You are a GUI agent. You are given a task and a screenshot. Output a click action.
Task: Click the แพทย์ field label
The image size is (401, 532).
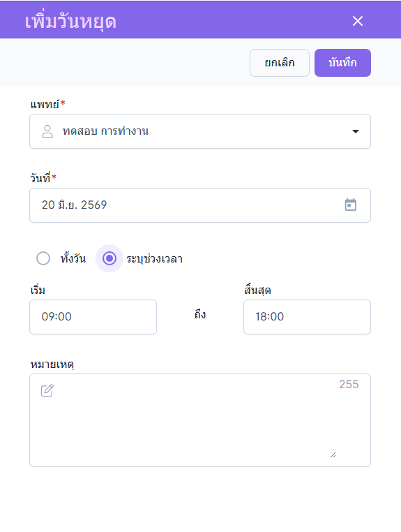[x=45, y=104]
